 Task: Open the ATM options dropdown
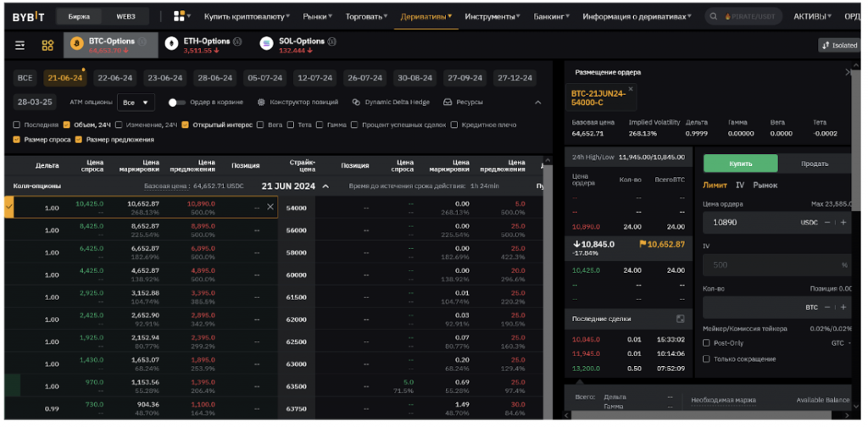coord(136,103)
